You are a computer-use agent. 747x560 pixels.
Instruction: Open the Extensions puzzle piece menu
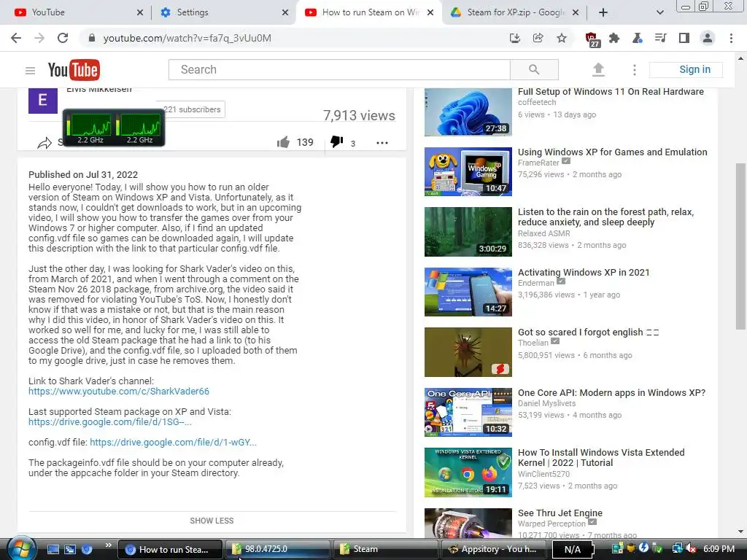614,38
